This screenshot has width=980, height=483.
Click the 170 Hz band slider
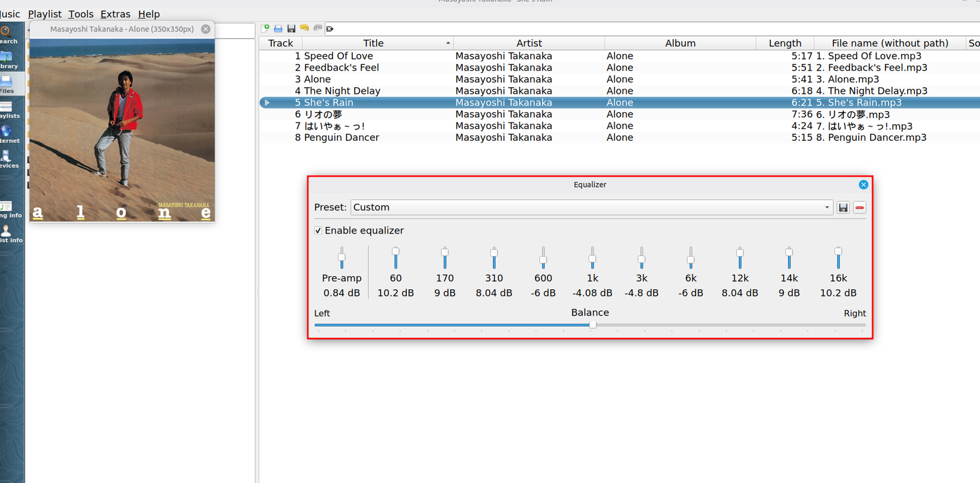[x=445, y=258]
